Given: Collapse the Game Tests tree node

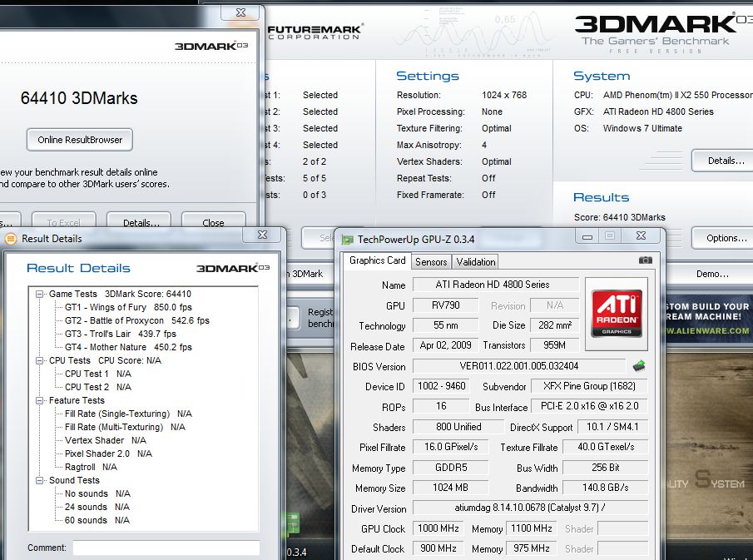Looking at the screenshot, I should tap(40, 294).
